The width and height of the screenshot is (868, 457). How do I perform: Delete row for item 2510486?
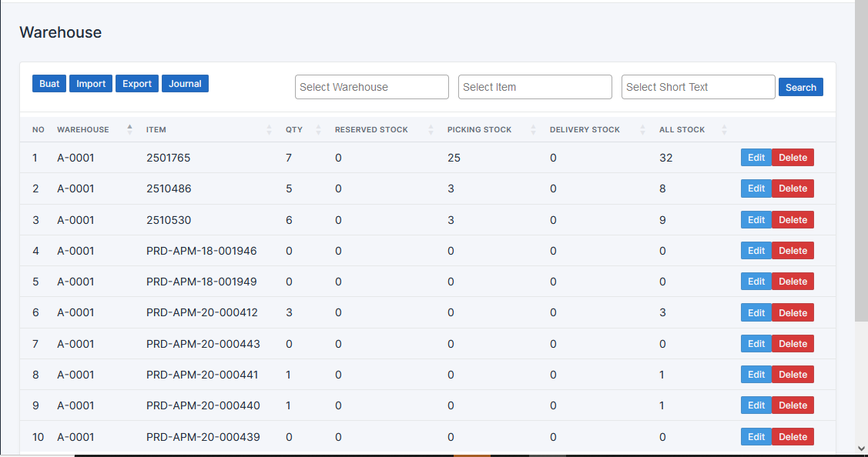coord(793,188)
